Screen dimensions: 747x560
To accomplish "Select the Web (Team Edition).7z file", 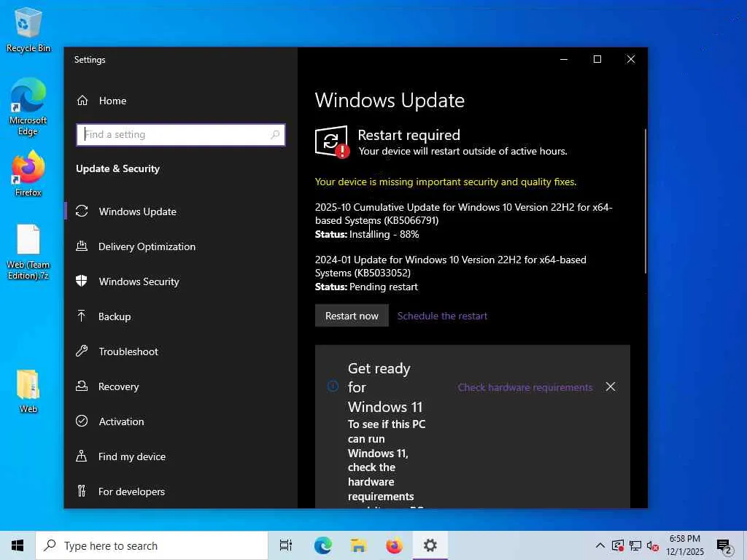I will [x=28, y=252].
